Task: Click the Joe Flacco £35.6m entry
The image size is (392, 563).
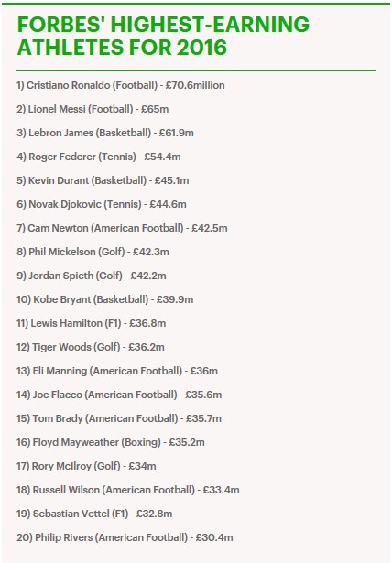Action: [119, 395]
